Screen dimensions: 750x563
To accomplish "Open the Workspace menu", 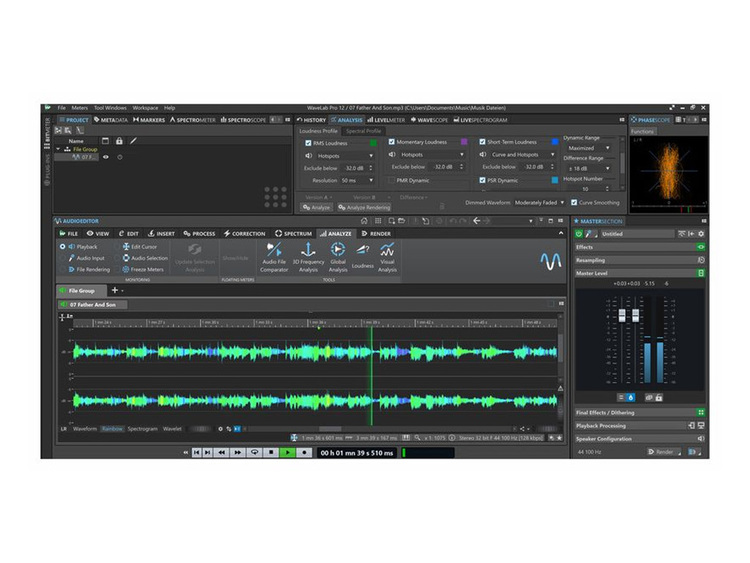I will (145, 107).
